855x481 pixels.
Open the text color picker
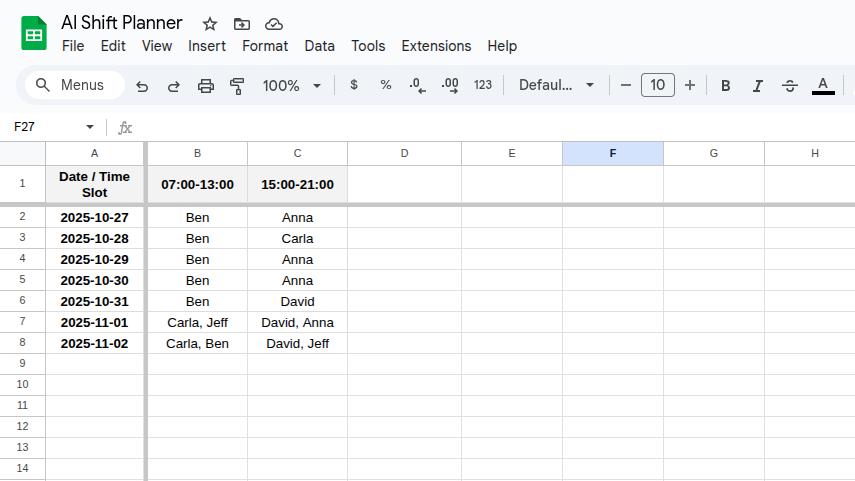tap(823, 86)
